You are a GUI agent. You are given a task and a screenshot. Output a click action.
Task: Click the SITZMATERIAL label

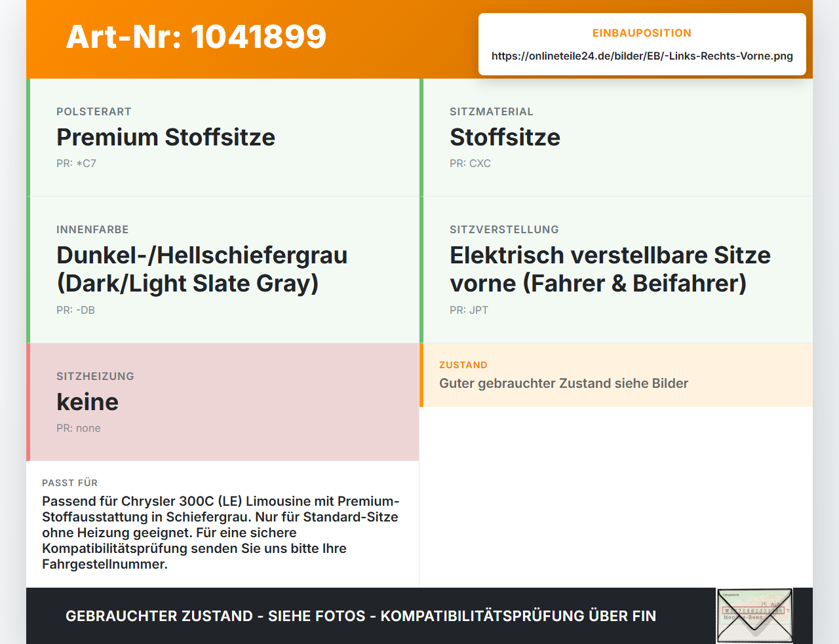point(492,111)
